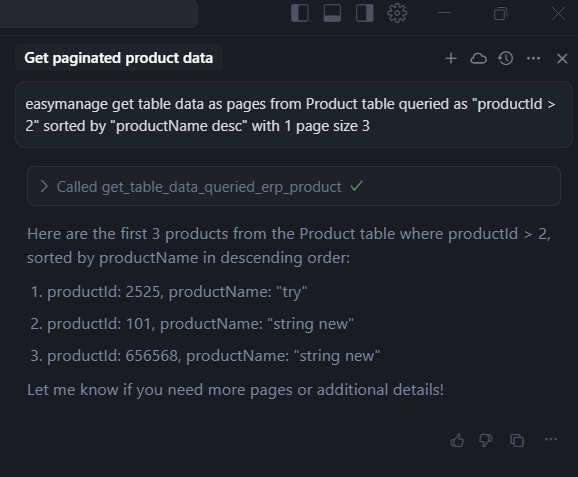Open the settings gear in title bar
This screenshot has width=578, height=477.
tap(397, 13)
